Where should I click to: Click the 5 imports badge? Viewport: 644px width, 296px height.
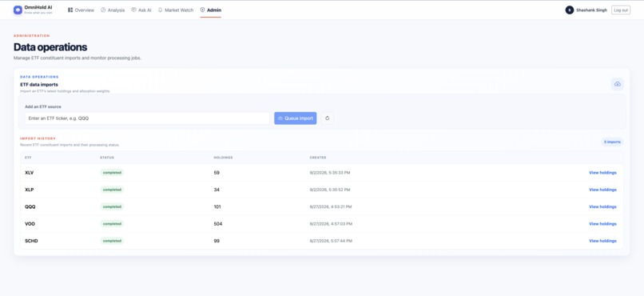pos(612,142)
